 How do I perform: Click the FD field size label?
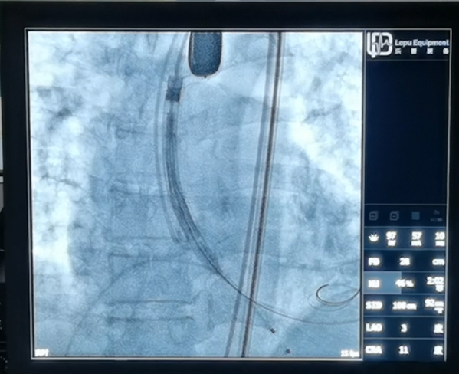(373, 262)
